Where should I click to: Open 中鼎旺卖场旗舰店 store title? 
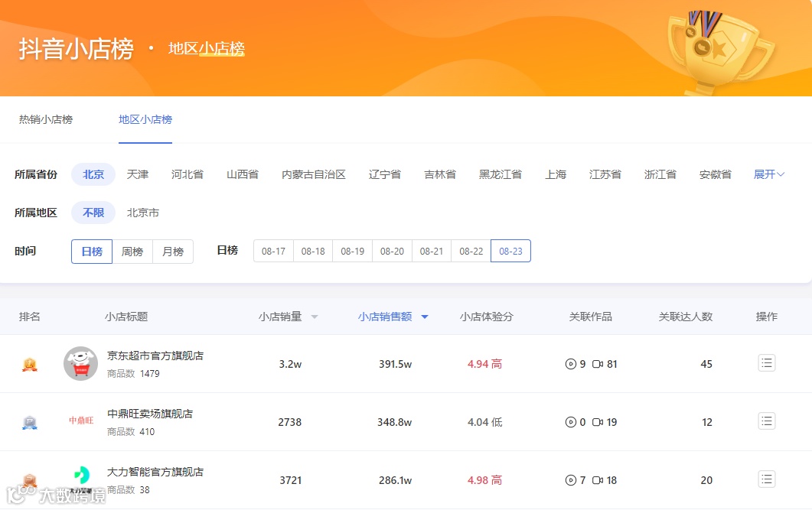(x=150, y=414)
